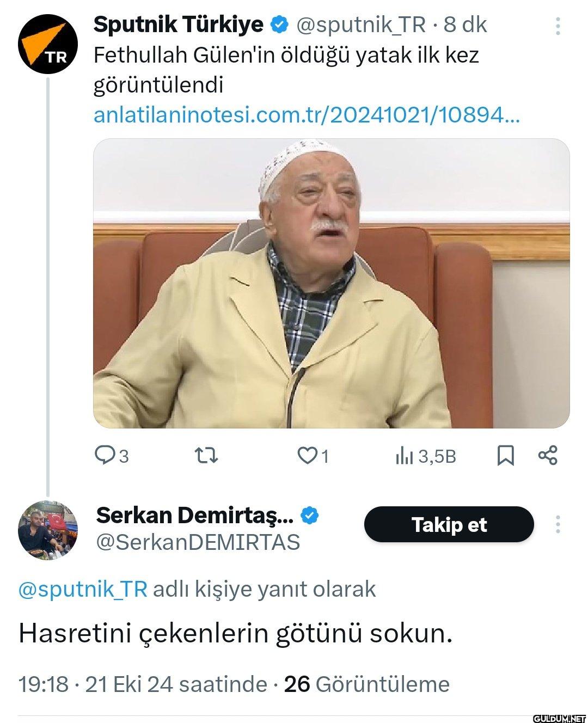The width and height of the screenshot is (588, 723).
Task: Expand the three-dot menu beside Takip et
Action: (x=558, y=524)
